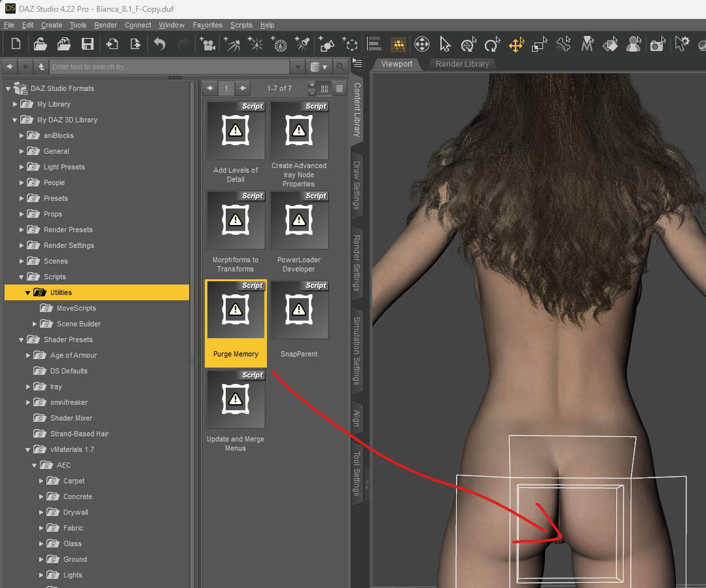Switch to list view
This screenshot has width=706, height=588.
(340, 89)
